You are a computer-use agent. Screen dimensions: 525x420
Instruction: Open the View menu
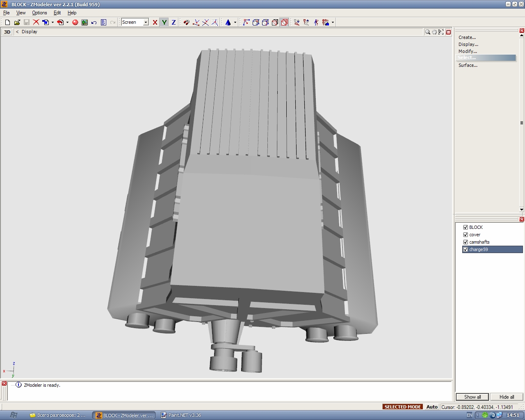21,13
